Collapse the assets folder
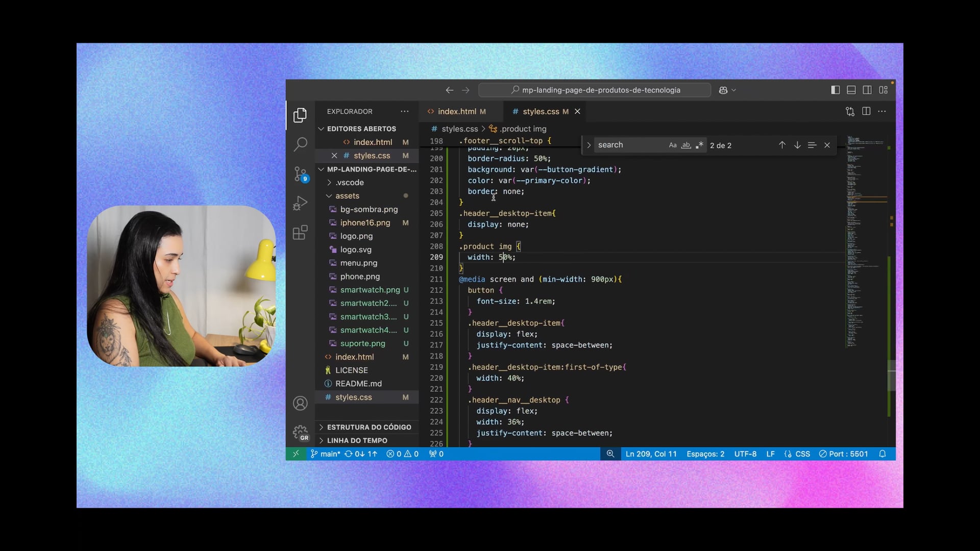This screenshot has height=551, width=980. (x=347, y=196)
